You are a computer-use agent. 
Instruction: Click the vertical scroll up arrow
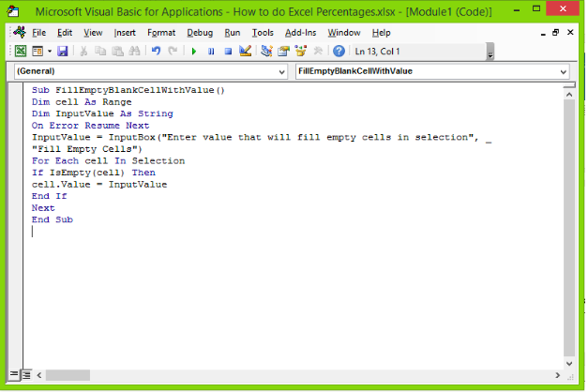coord(569,95)
